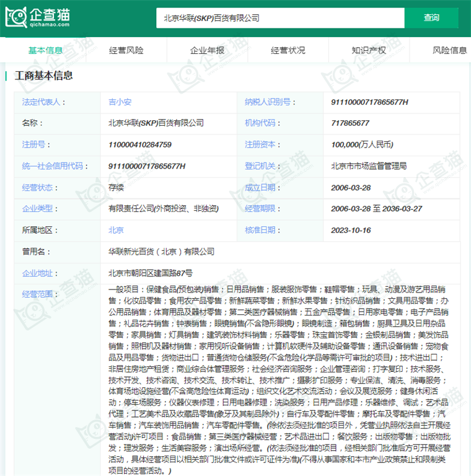Switch to the 基本信息 tab
Screen dimensions: 471x476
click(x=45, y=50)
